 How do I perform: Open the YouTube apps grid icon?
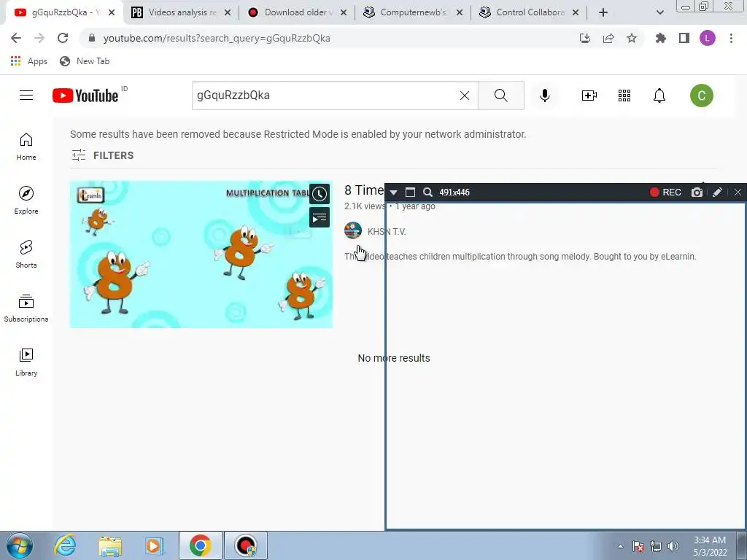tap(624, 96)
